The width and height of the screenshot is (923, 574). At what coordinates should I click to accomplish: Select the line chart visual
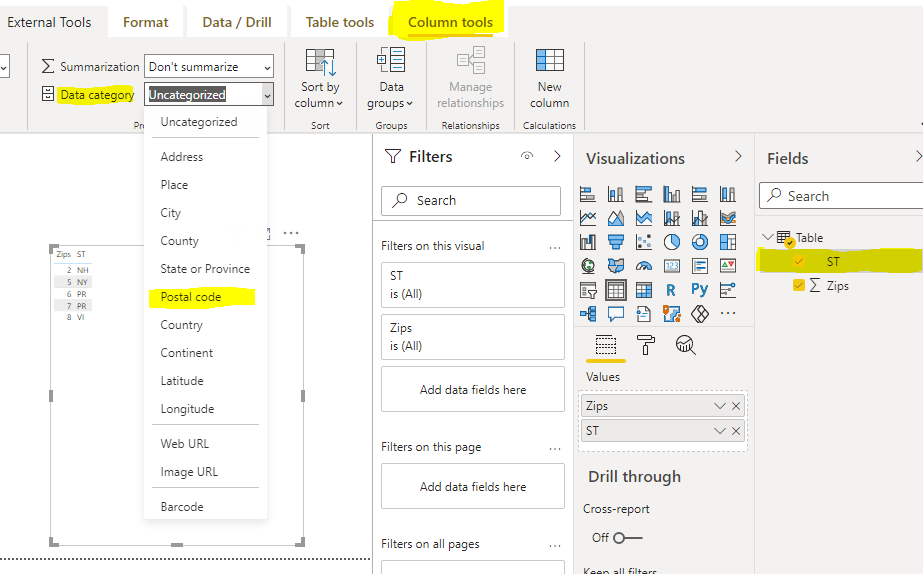tap(587, 218)
